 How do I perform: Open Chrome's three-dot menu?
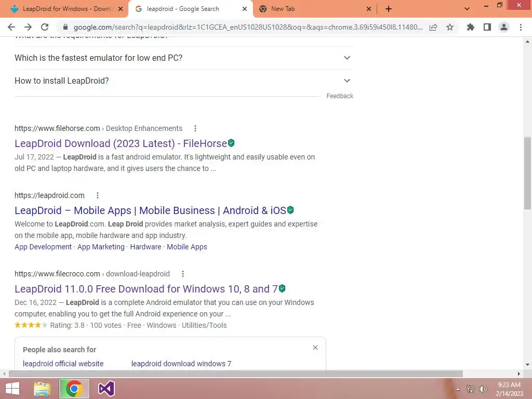521,27
